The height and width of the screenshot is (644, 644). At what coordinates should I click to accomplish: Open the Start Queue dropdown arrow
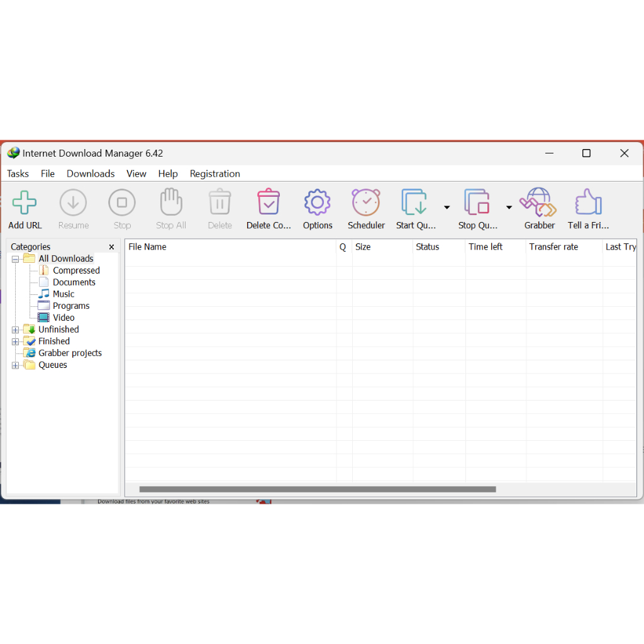click(447, 207)
